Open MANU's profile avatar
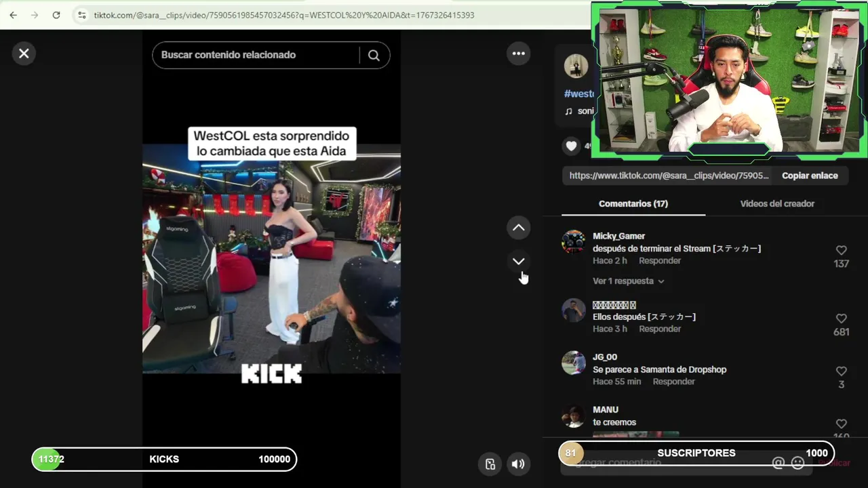868x488 pixels. coord(574,416)
